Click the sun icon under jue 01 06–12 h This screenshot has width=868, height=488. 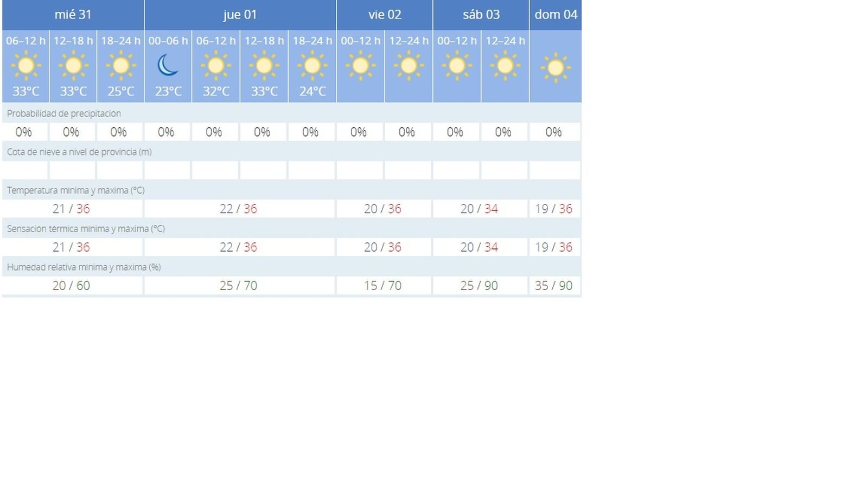(216, 66)
